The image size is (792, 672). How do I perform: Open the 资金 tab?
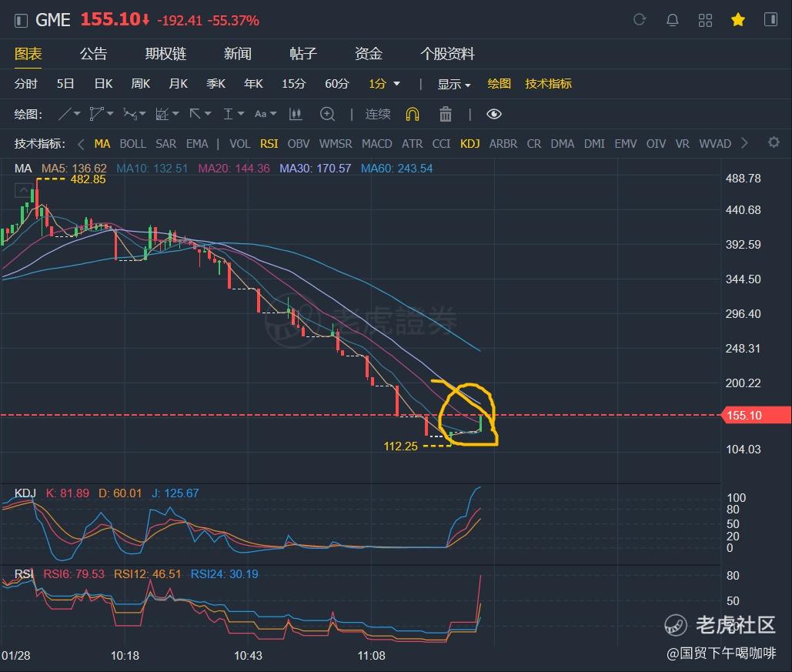pyautogui.click(x=368, y=54)
